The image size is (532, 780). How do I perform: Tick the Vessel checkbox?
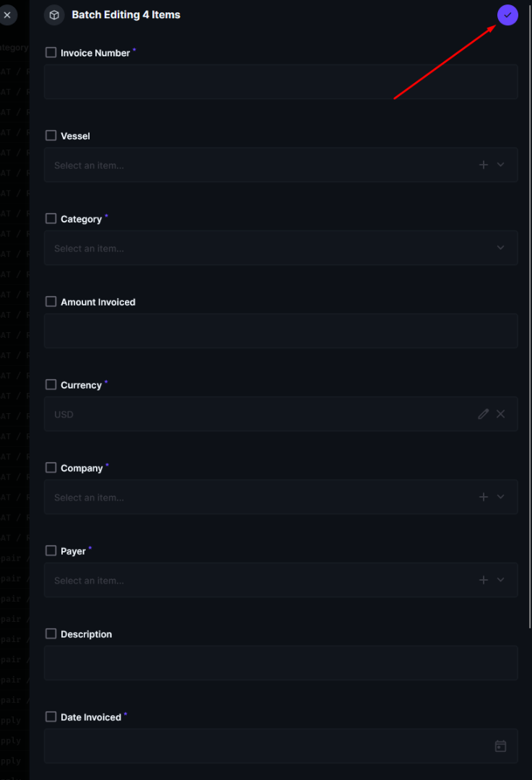coord(51,136)
